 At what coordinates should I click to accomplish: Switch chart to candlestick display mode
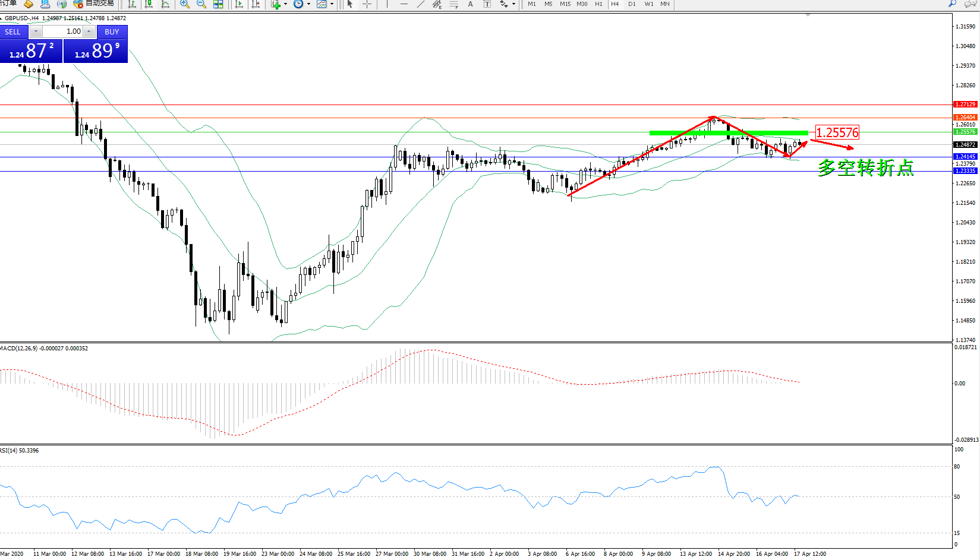[149, 4]
